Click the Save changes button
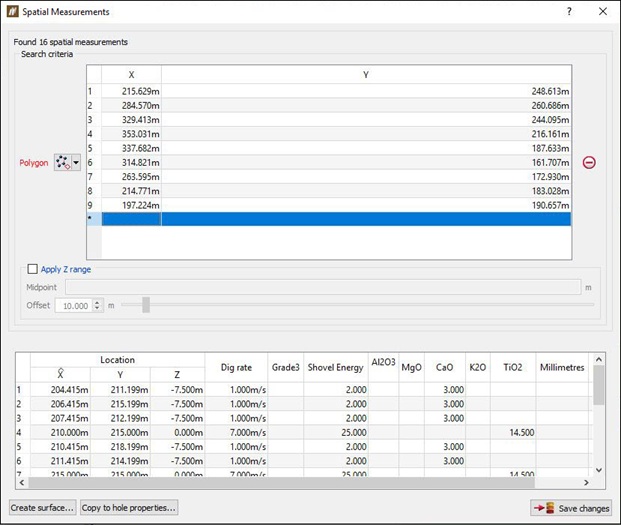621x525 pixels. tap(571, 508)
